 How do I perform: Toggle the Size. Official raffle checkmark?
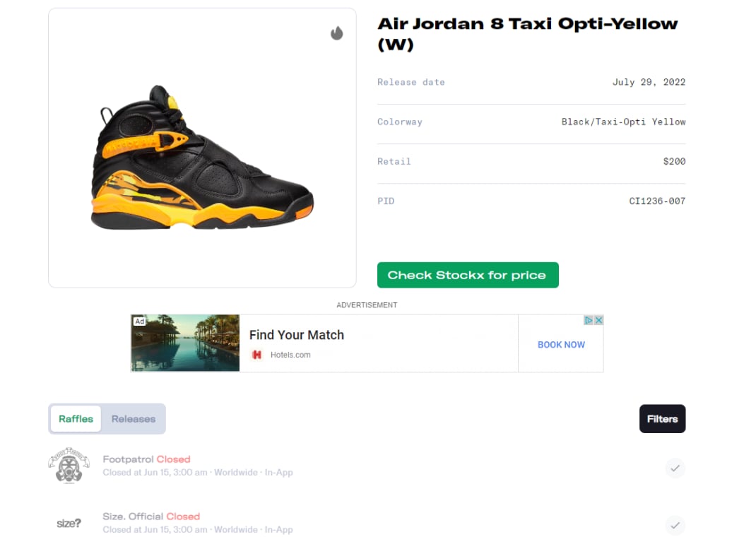(x=675, y=525)
